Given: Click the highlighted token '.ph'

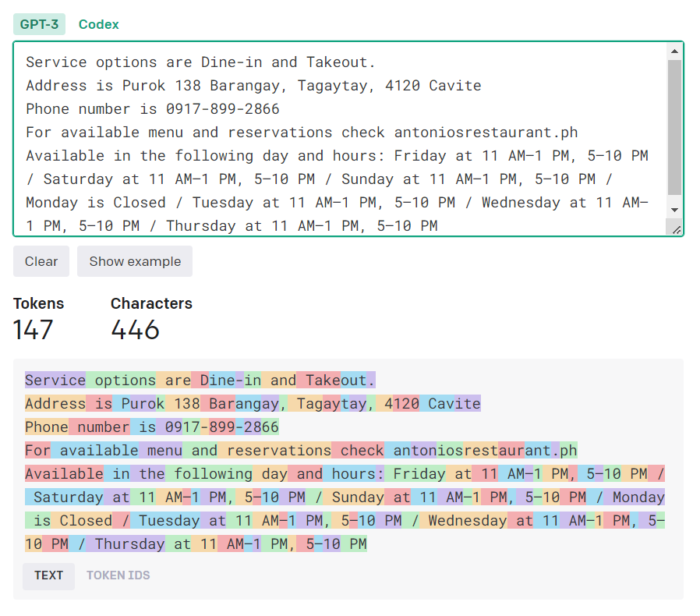Looking at the screenshot, I should 564,450.
